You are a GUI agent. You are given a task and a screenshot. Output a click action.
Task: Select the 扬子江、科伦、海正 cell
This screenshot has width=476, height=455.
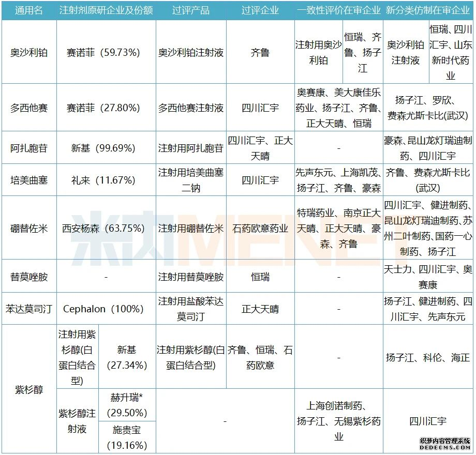click(428, 357)
